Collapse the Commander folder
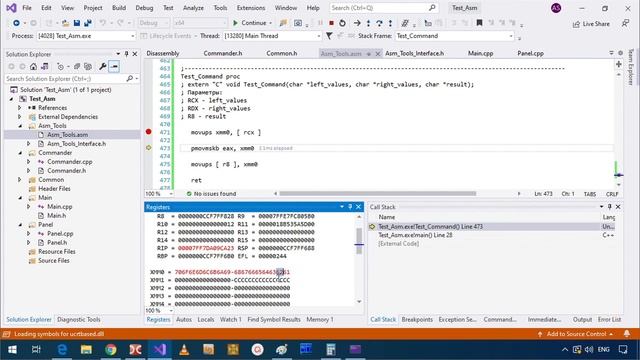This screenshot has height=360, width=640. pos(20,153)
